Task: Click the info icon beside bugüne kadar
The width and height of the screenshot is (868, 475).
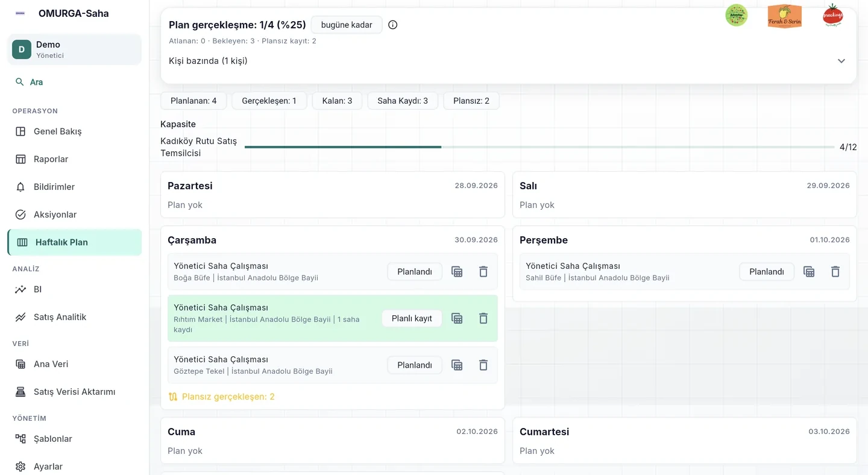Action: (393, 25)
